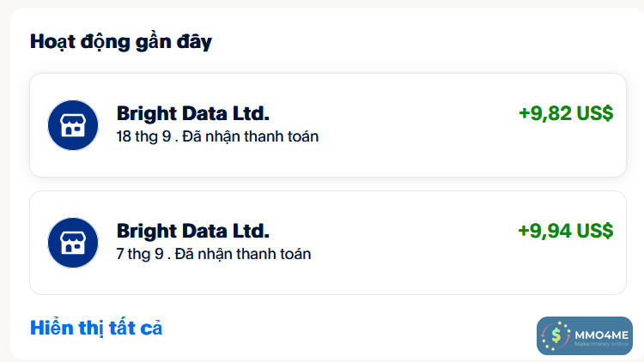644x362 pixels.
Task: Open Bright Data Ltd. name on +9,82 US$ payment
Action: [193, 114]
